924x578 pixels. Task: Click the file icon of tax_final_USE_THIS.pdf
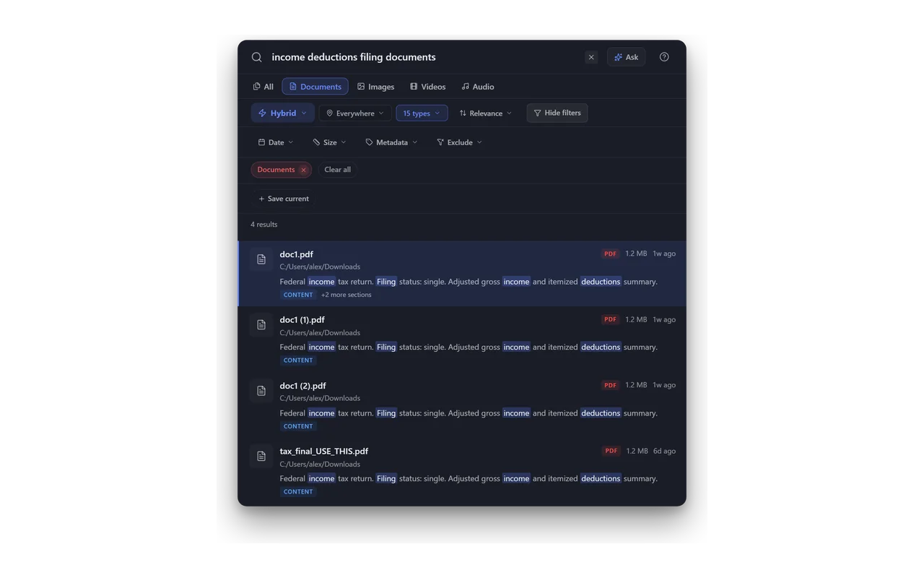261,457
